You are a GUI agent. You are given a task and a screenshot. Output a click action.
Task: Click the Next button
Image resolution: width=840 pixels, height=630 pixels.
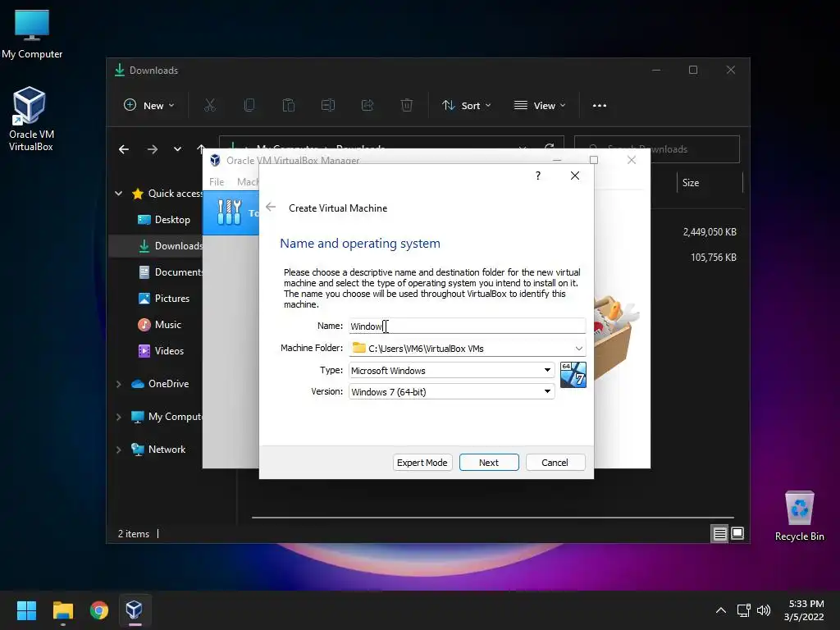tap(489, 463)
